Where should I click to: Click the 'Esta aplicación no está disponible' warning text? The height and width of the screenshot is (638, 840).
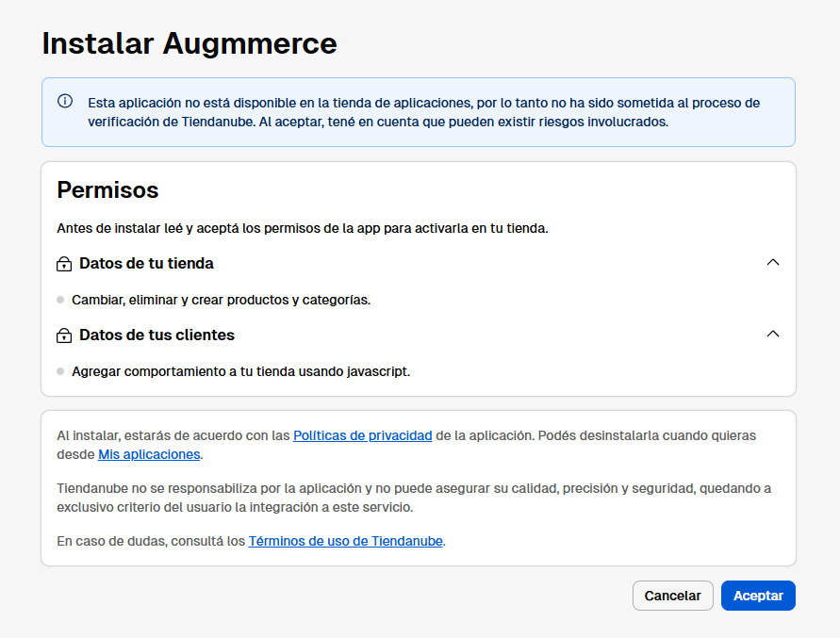tap(423, 112)
